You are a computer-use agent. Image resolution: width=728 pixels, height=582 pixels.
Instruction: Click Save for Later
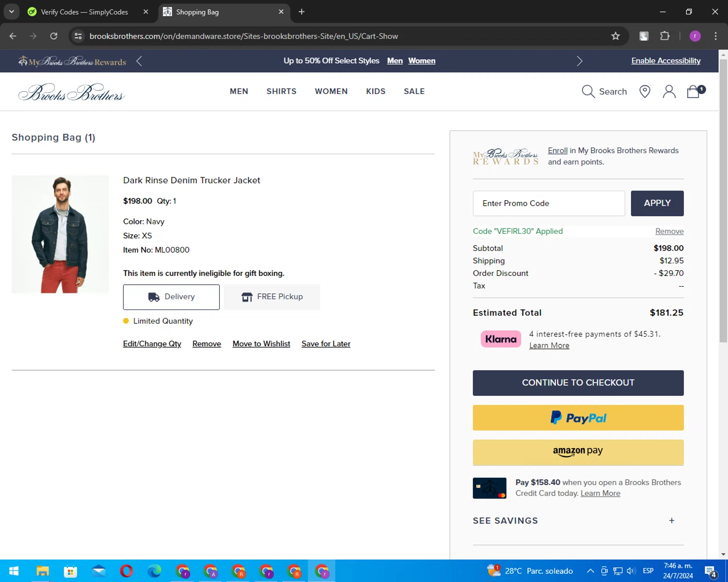click(x=326, y=344)
